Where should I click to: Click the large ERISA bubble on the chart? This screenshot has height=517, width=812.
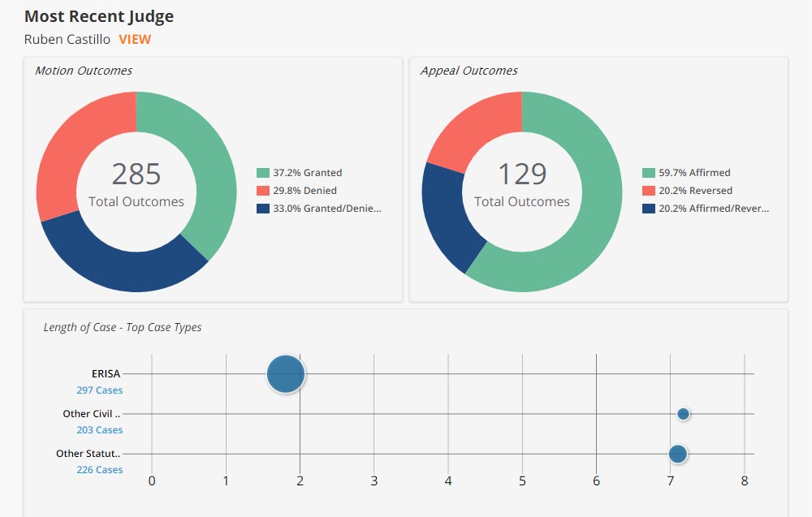[286, 374]
